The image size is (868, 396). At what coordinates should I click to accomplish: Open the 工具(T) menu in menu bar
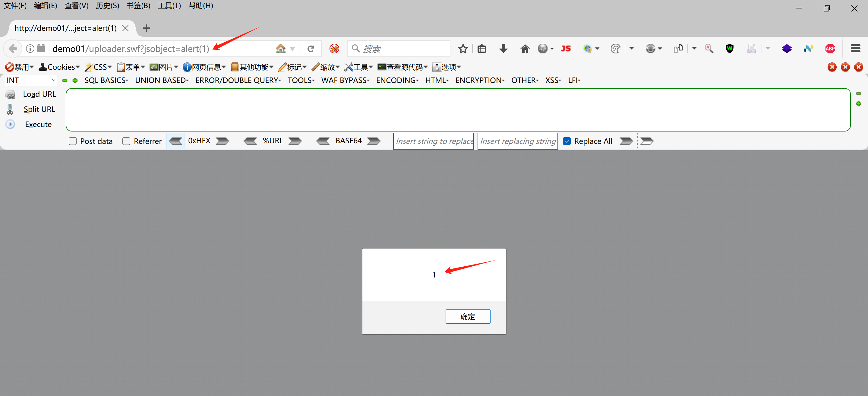[169, 6]
